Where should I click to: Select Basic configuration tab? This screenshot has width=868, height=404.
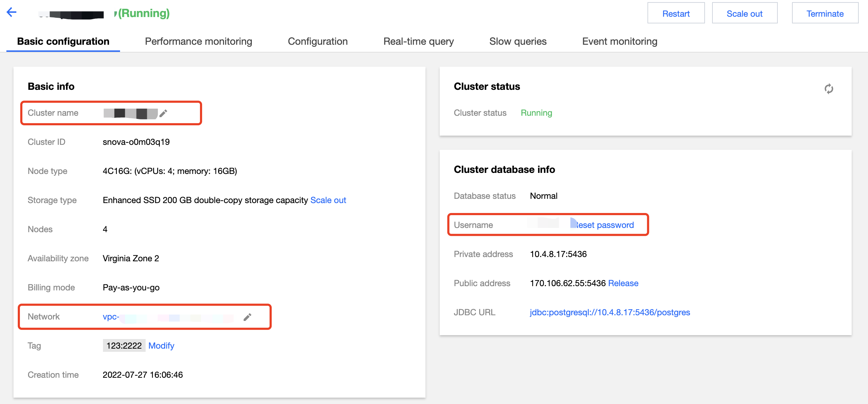(x=63, y=42)
